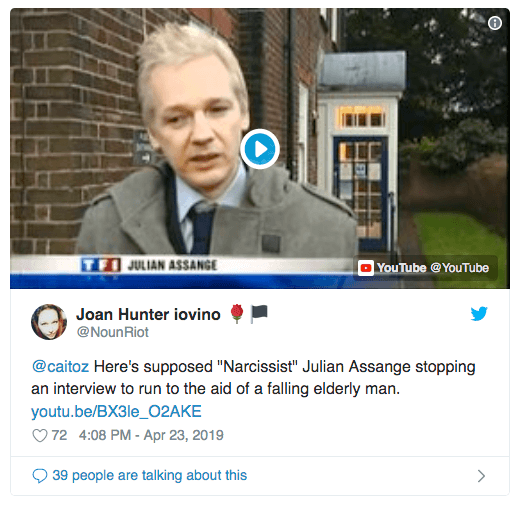Click the blue Twitter bird logo

pos(479,314)
